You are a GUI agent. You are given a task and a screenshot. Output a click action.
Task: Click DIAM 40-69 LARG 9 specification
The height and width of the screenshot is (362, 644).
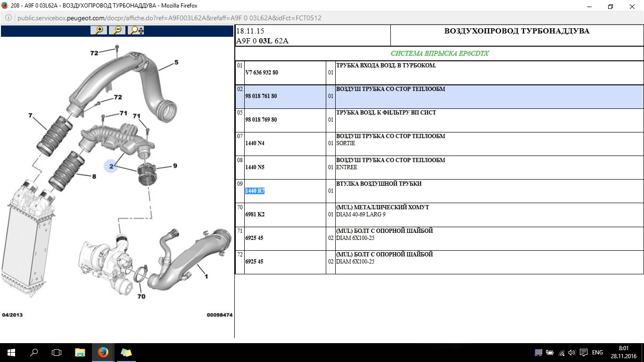(x=360, y=214)
